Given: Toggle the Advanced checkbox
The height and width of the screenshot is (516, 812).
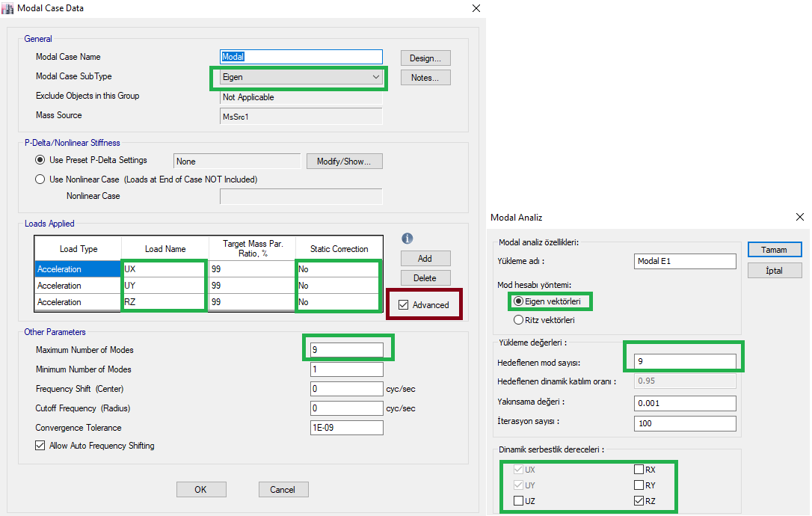Looking at the screenshot, I should [405, 305].
